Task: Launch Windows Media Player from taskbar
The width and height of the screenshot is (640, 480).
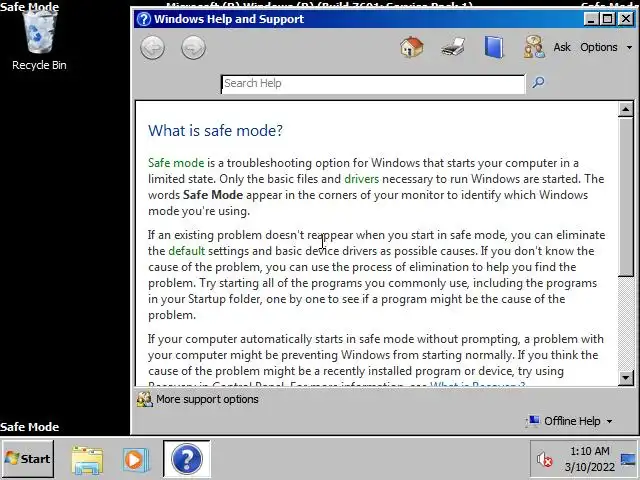Action: 136,460
